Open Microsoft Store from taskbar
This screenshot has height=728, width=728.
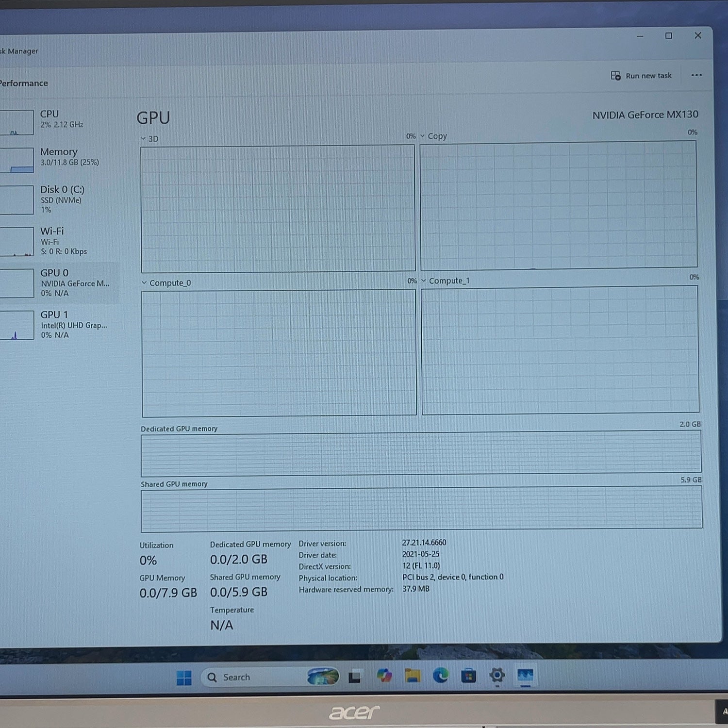(468, 676)
